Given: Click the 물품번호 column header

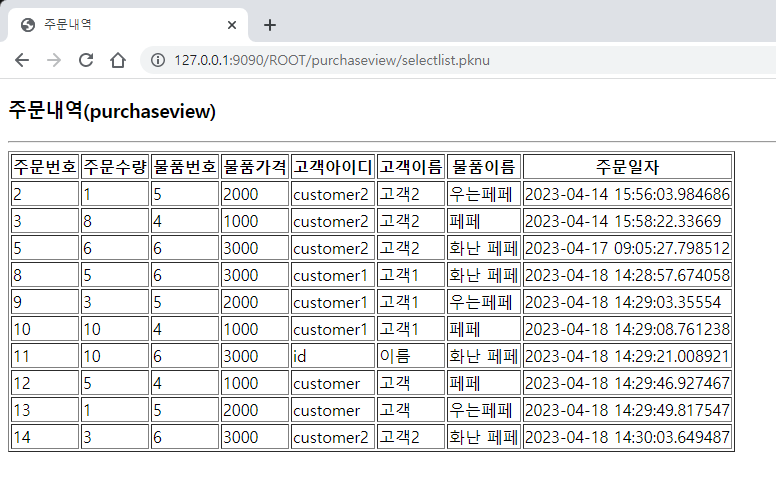Looking at the screenshot, I should click(x=185, y=167).
